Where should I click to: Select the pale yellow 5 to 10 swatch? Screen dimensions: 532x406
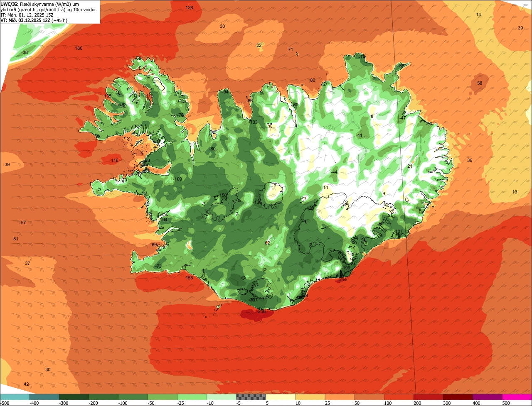(281, 397)
